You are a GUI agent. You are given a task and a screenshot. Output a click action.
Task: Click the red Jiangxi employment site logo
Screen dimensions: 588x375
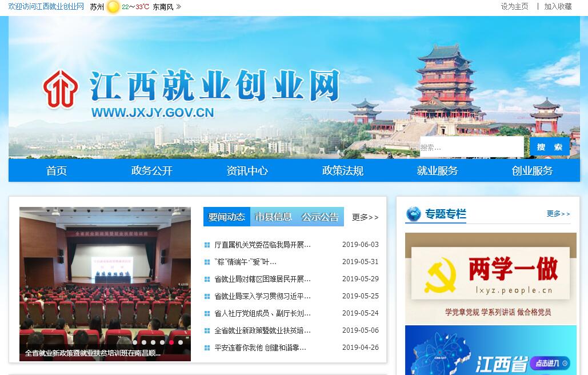pyautogui.click(x=60, y=89)
